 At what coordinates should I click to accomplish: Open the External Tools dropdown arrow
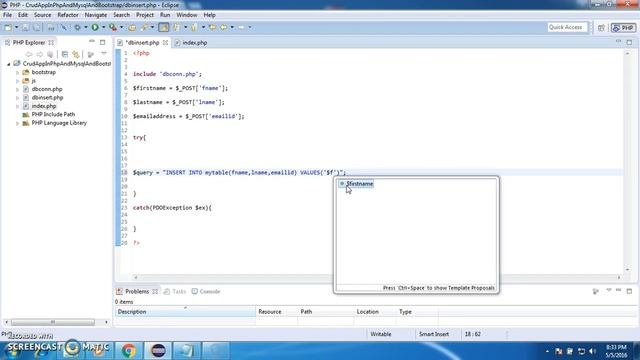coord(122,27)
